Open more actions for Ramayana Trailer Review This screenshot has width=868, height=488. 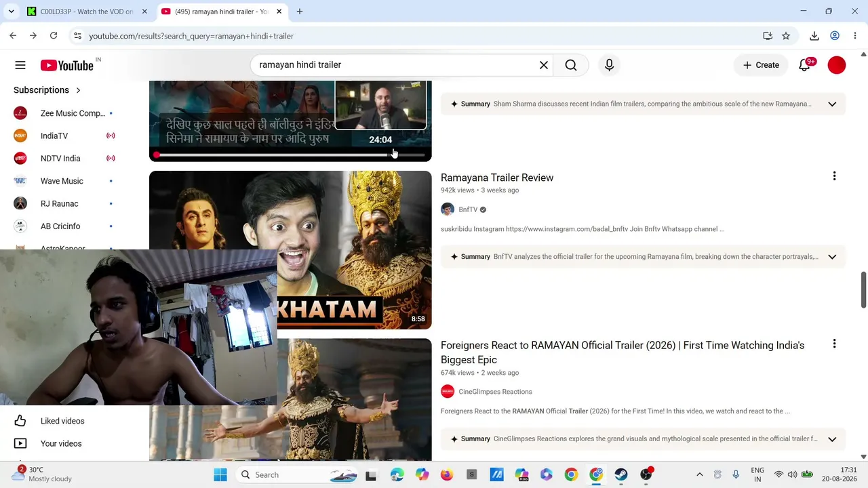834,176
